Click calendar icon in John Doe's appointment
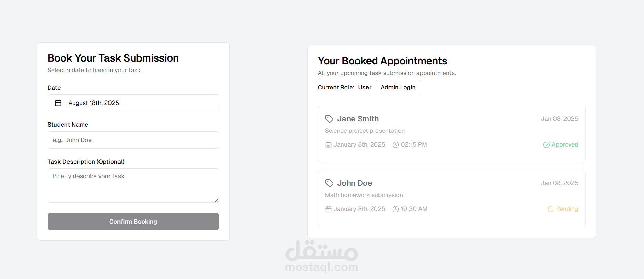The height and width of the screenshot is (279, 644). point(329,209)
